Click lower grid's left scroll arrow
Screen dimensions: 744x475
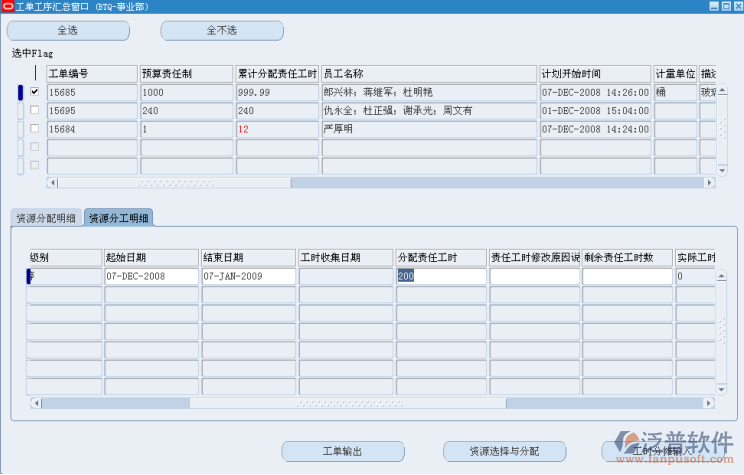(35, 403)
